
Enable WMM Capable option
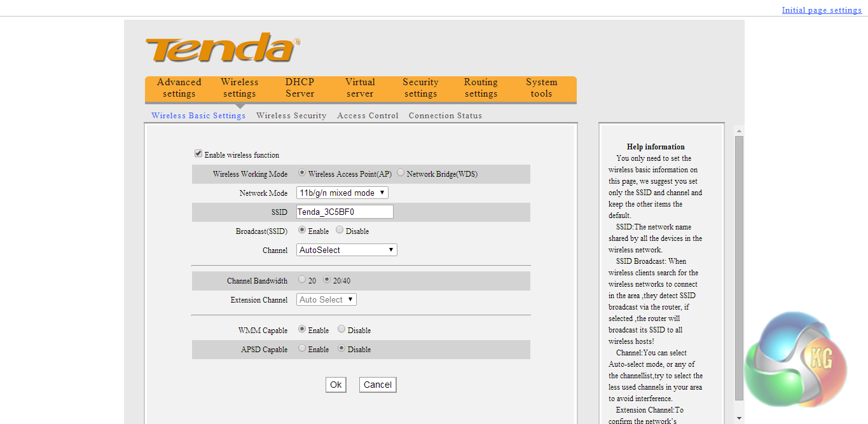(x=302, y=329)
